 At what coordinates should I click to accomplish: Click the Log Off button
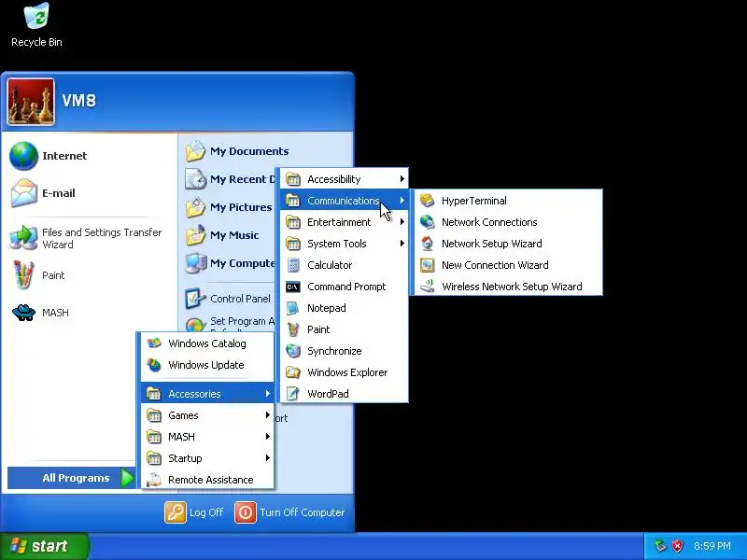[194, 512]
